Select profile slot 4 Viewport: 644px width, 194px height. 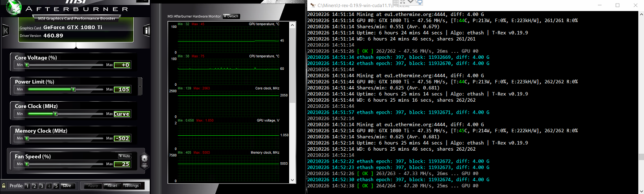pos(49,186)
